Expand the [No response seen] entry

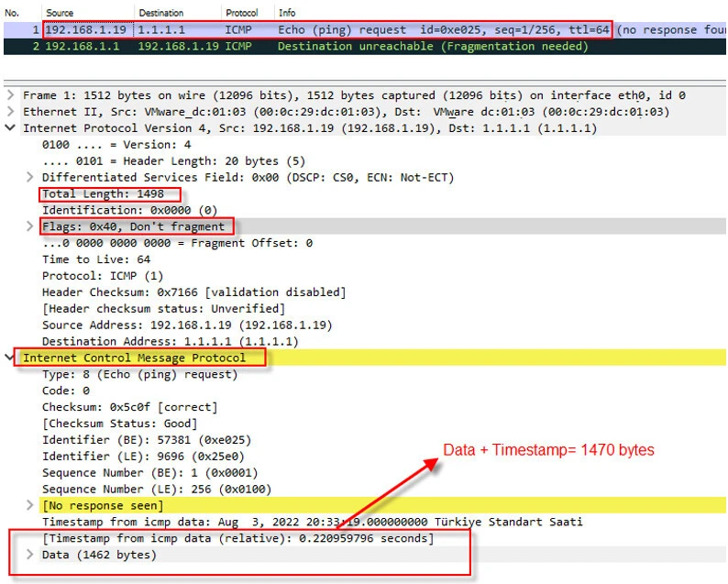[x=32, y=505]
